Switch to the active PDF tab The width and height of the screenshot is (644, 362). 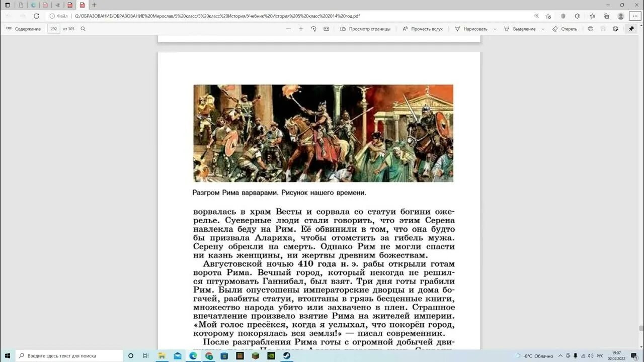point(82,5)
